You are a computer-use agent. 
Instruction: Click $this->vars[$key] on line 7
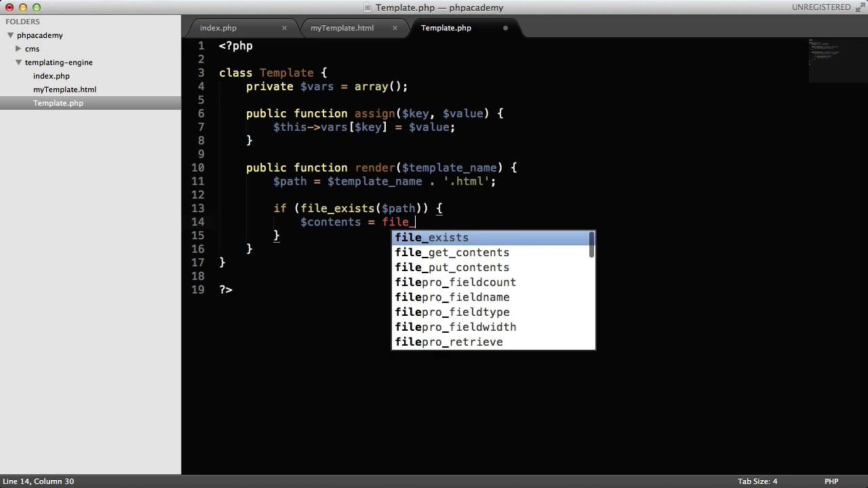(x=330, y=127)
